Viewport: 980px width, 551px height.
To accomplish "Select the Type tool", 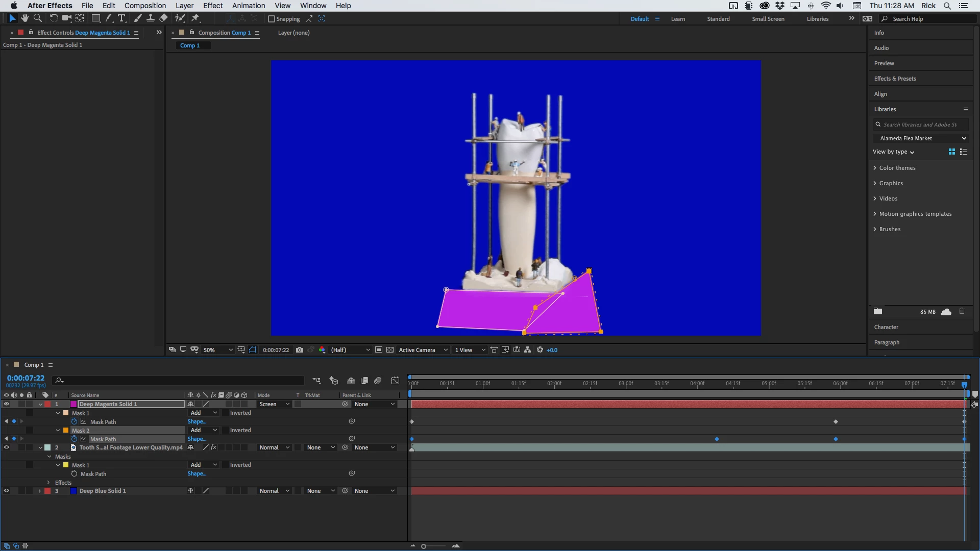I will 121,18.
